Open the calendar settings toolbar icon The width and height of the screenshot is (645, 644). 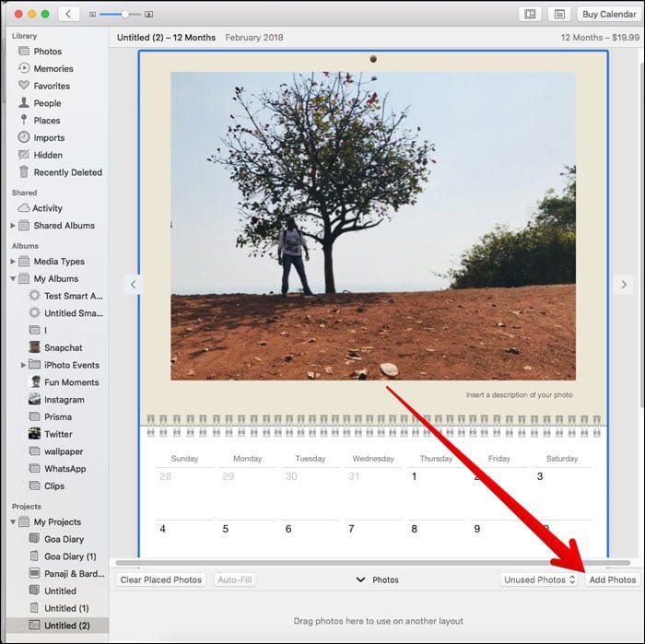(559, 14)
